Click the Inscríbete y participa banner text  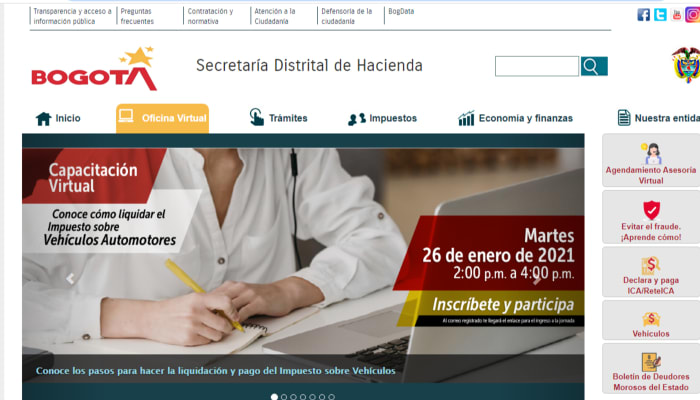pos(503,304)
